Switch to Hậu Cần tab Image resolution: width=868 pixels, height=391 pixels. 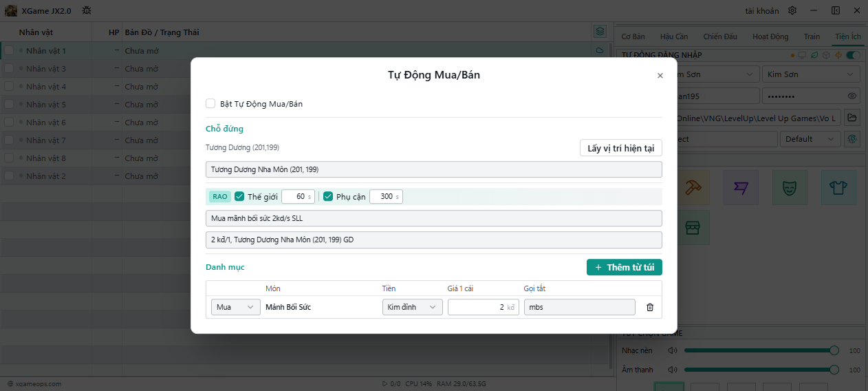[674, 36]
